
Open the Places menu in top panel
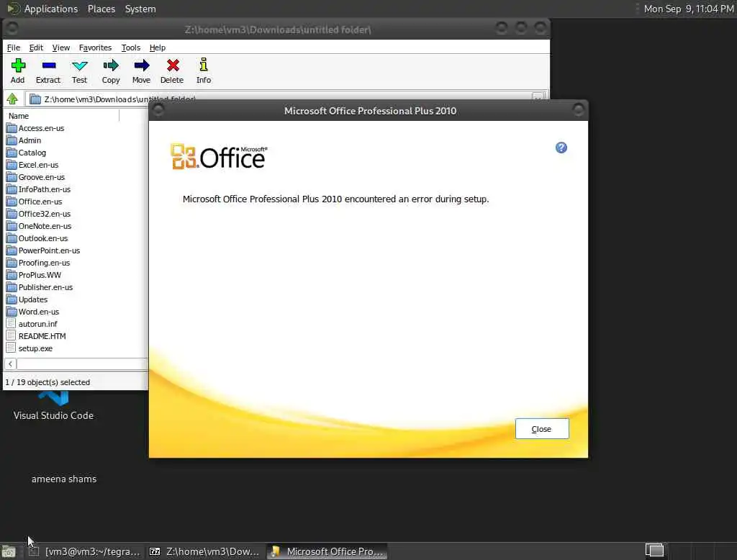(x=101, y=9)
